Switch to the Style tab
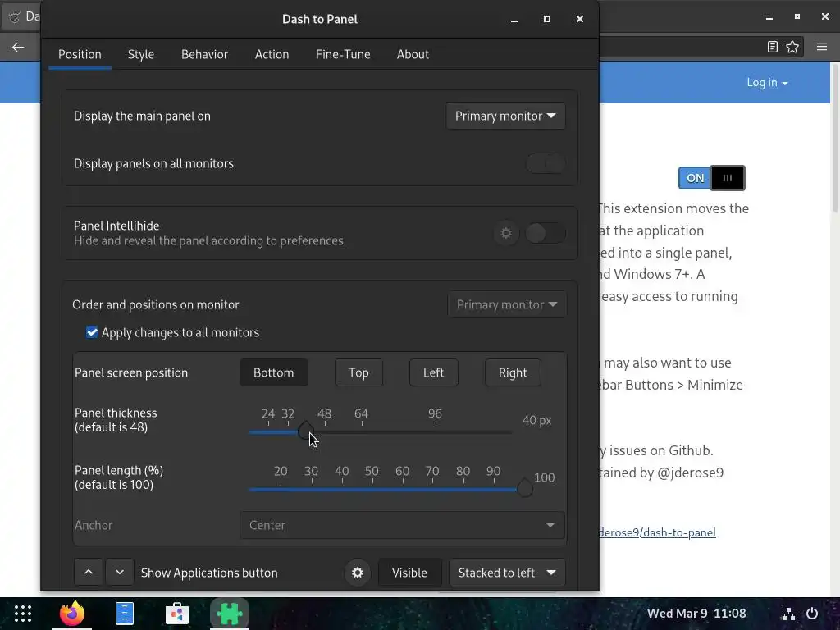Screen dimensions: 840x630 141,54
